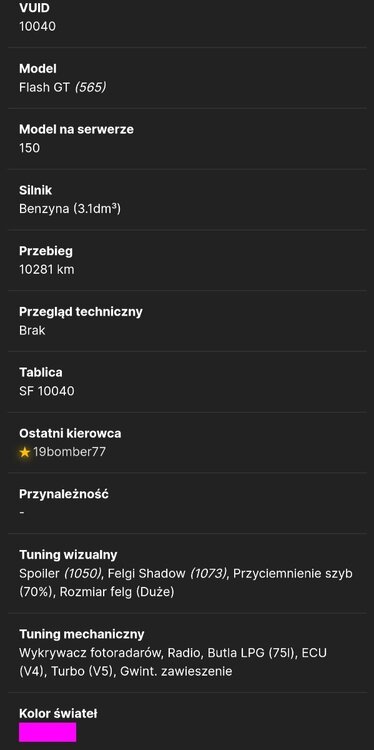Viewport: 374px width, 750px height.
Task: Click the Gwint. zawieszenie entry
Action: click(x=176, y=671)
